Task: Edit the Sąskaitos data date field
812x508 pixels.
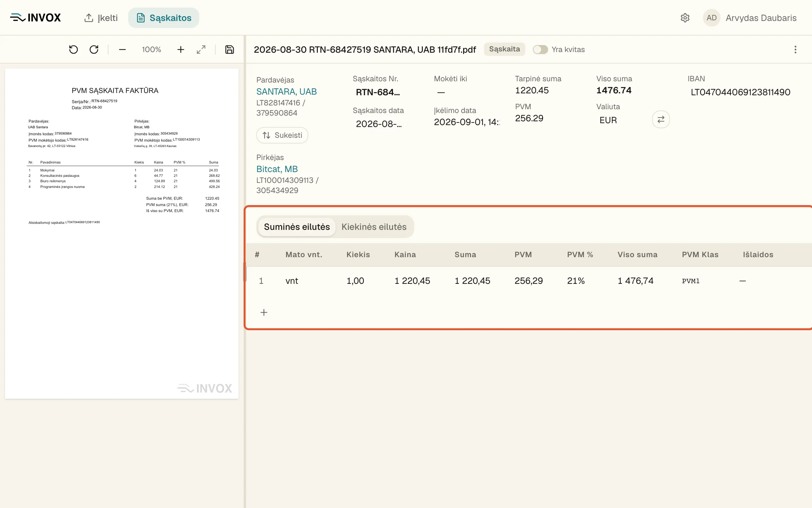Action: pyautogui.click(x=379, y=124)
